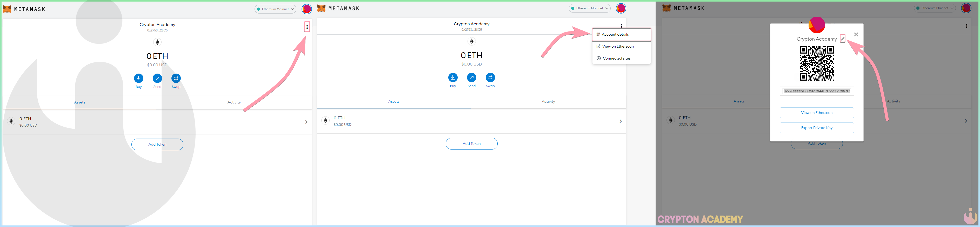Viewport: 980px width, 227px height.
Task: Close the account details popup with the X
Action: (856, 34)
